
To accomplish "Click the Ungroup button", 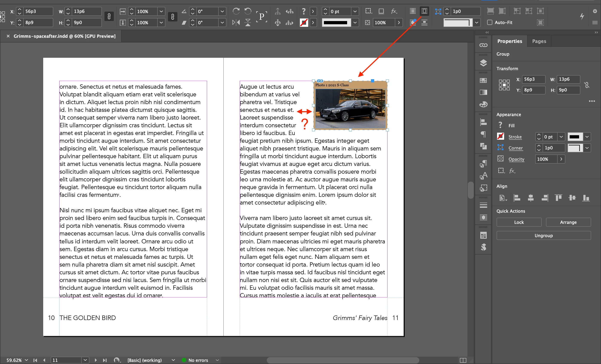I will (543, 235).
